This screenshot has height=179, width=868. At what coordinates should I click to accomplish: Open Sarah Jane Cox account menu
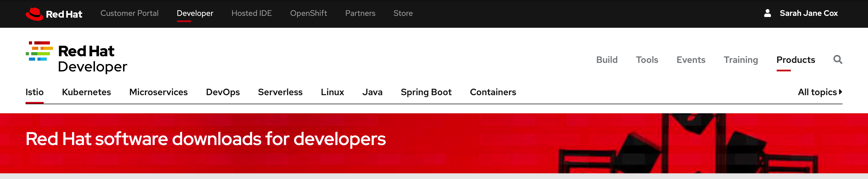click(x=808, y=13)
